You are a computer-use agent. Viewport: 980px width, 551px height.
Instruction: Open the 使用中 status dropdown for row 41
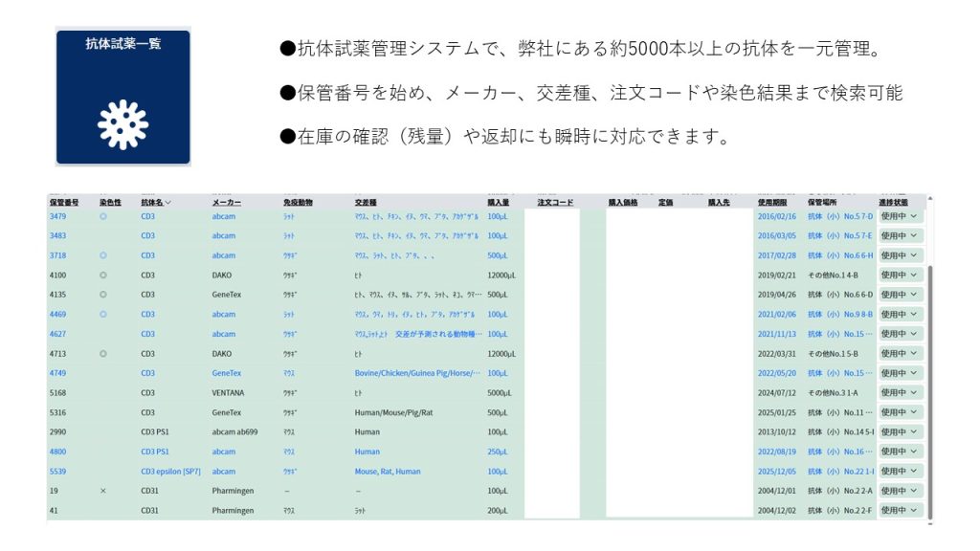(900, 510)
